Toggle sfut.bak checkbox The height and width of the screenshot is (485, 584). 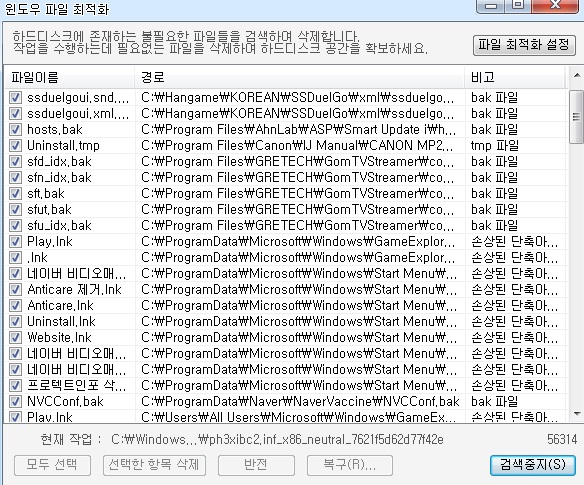(x=15, y=209)
